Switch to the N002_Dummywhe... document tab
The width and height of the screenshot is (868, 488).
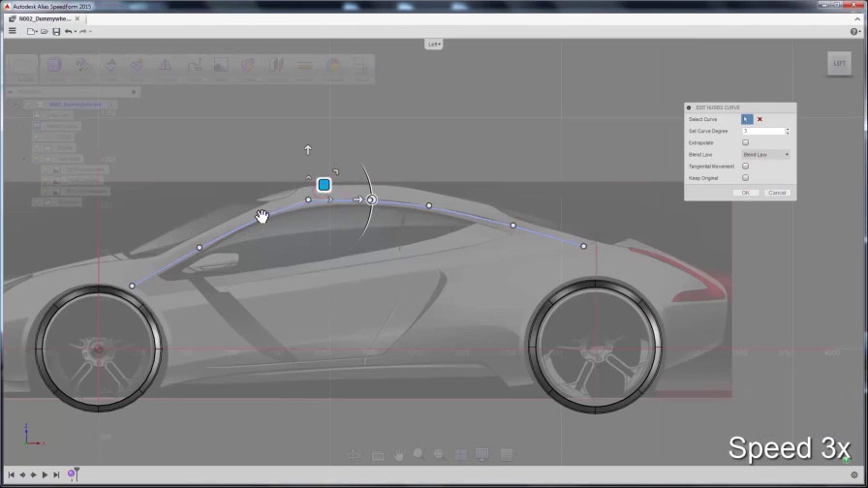pos(46,18)
